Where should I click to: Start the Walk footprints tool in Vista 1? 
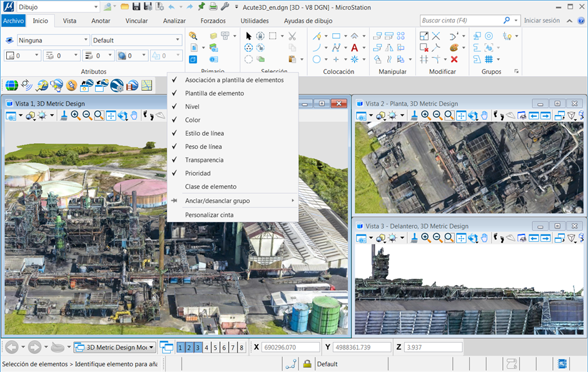tap(148, 116)
